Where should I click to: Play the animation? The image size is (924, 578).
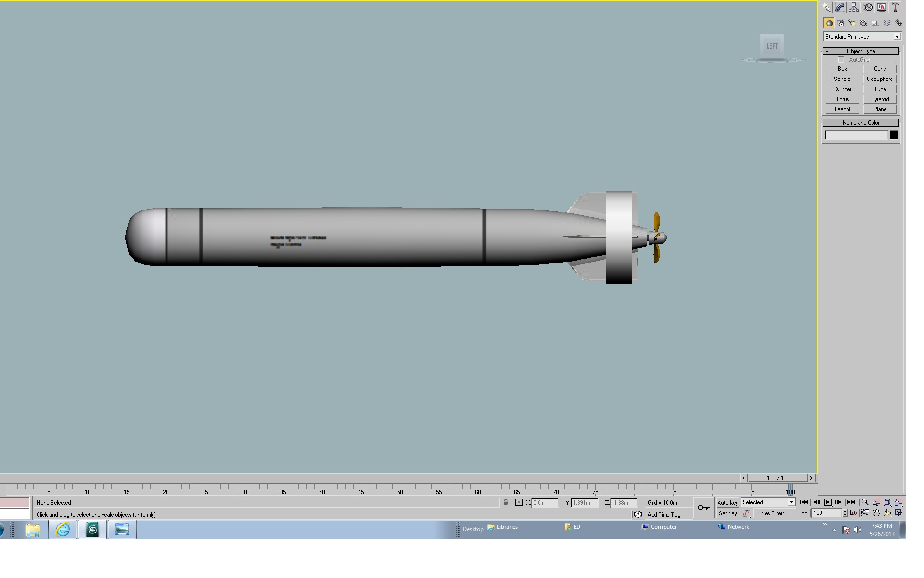pos(828,502)
